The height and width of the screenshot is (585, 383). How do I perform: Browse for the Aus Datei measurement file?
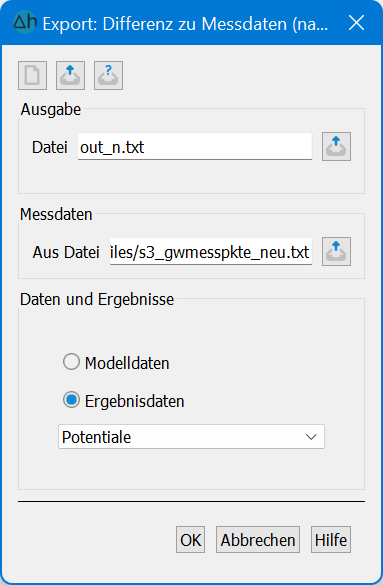[336, 251]
